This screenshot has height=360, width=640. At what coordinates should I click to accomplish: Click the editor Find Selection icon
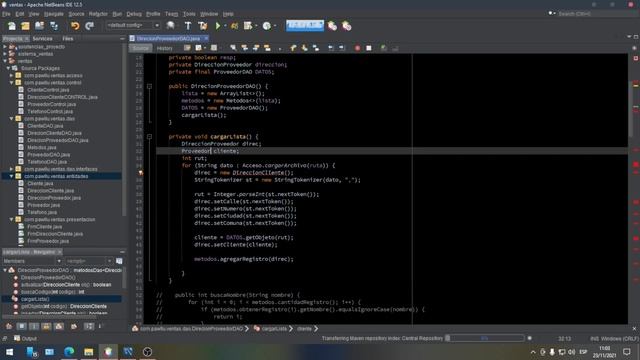(x=233, y=48)
